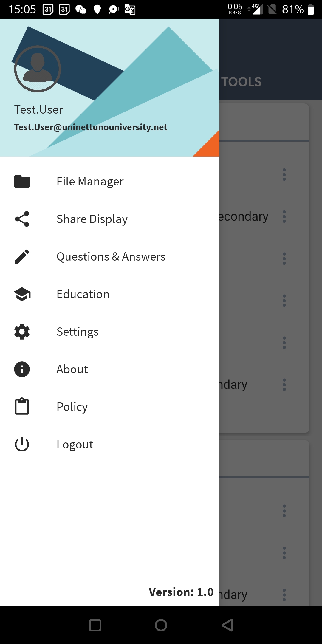Switch to the TOOLS tab
Screen dimensions: 322x644
click(241, 82)
